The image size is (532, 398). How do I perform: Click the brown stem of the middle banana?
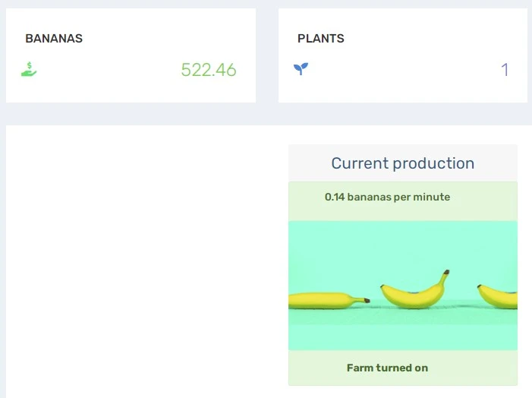446,273
